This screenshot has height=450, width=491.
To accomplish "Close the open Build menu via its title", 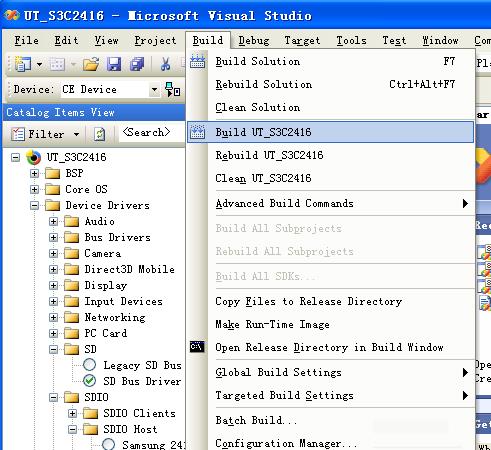I will (208, 41).
